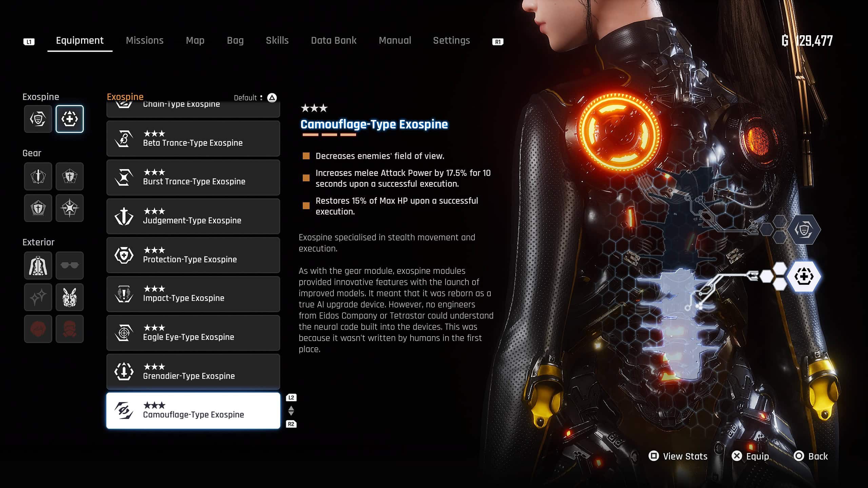The width and height of the screenshot is (868, 488).
Task: Open the red Exterior hairstyle slot
Action: click(x=38, y=329)
